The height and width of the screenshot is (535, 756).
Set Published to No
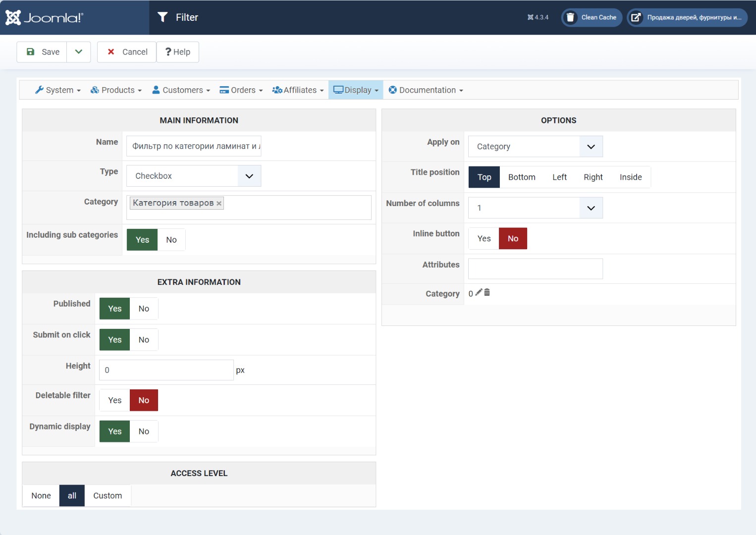[144, 309]
